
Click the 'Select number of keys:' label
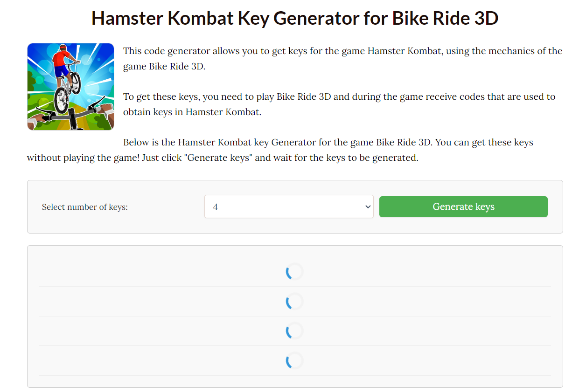85,207
